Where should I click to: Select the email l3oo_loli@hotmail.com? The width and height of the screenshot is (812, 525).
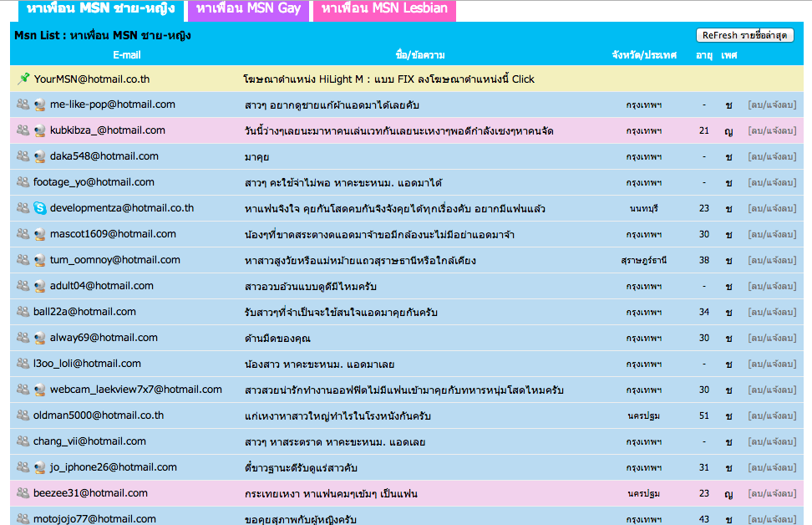(x=87, y=364)
